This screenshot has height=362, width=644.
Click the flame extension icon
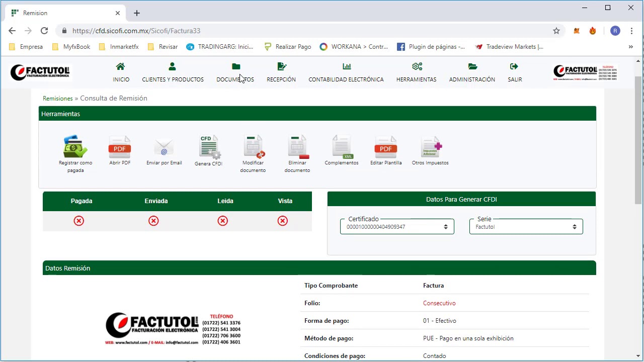pos(593,31)
